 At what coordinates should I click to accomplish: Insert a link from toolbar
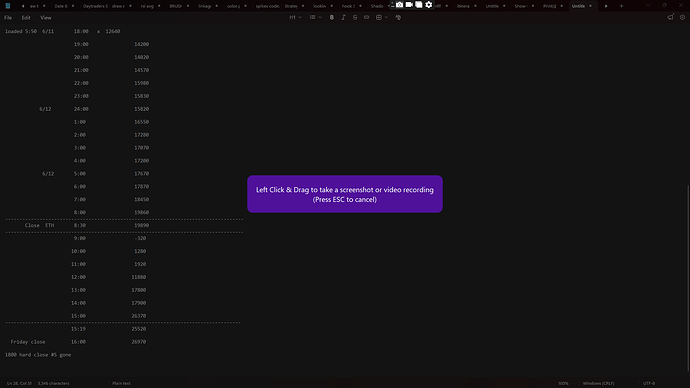(x=366, y=18)
